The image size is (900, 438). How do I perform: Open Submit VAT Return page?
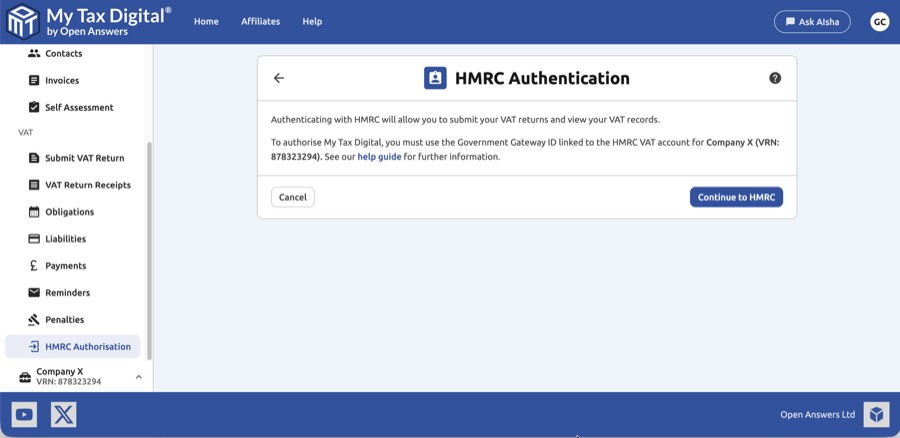tap(84, 158)
